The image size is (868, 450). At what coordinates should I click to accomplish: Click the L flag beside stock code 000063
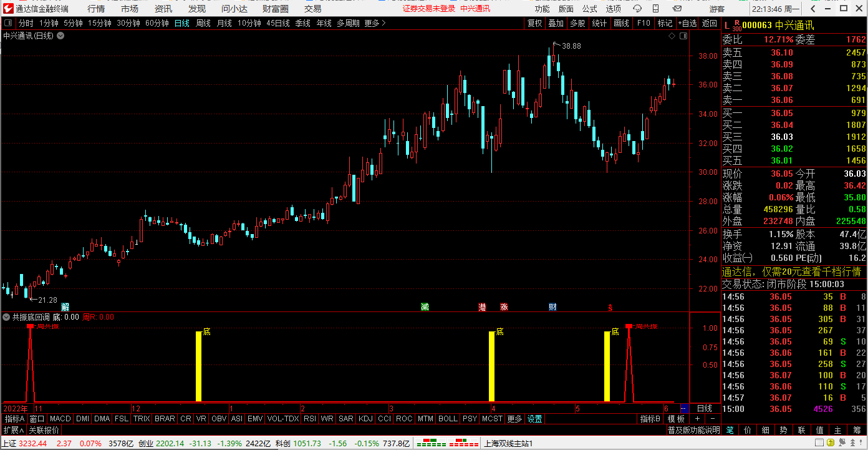[726, 26]
